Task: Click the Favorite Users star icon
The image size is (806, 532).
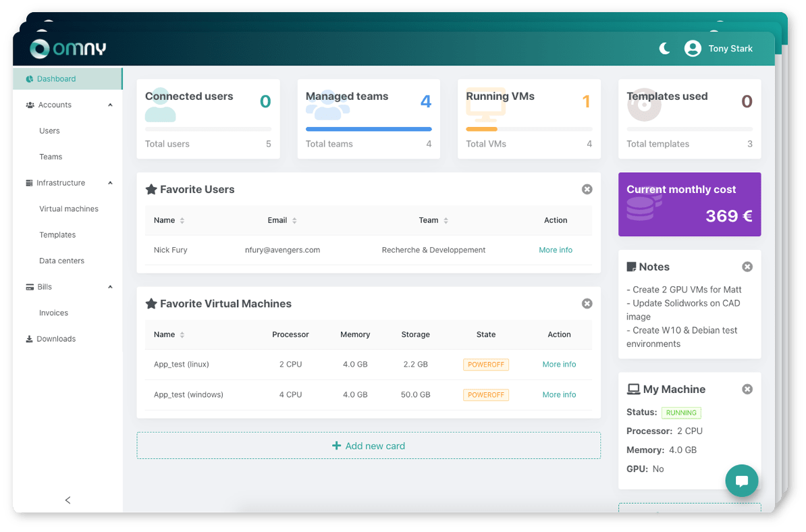Action: tap(151, 189)
